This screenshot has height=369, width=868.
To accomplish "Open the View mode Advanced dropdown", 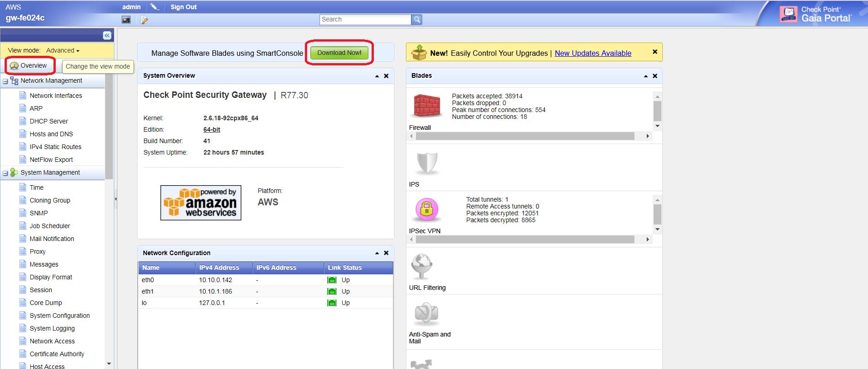I will point(63,50).
